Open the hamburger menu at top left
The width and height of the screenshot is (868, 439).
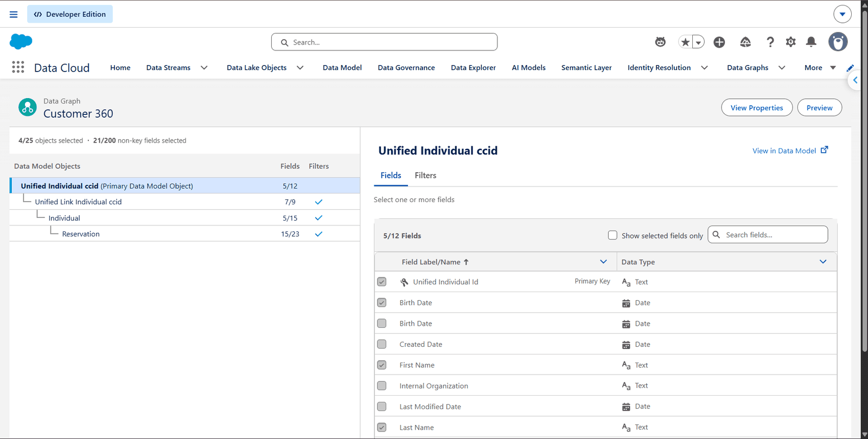pyautogui.click(x=14, y=14)
